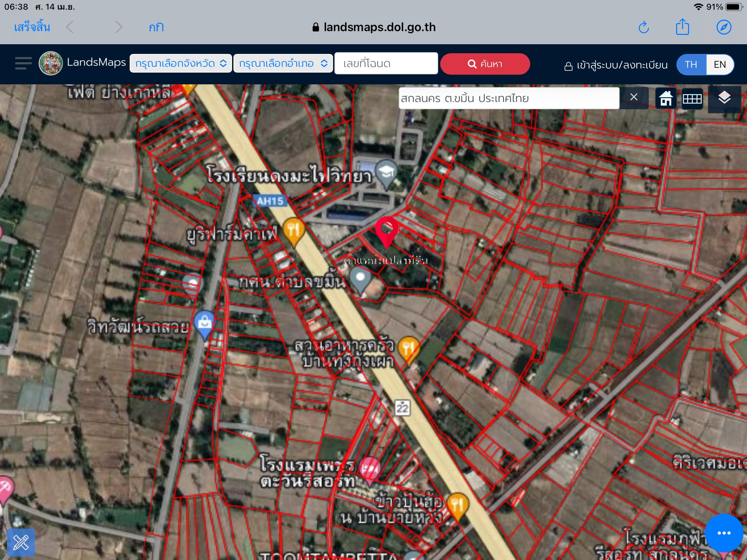Screen dimensions: 747x560
Task: Click the shopping marker for วิทวัฒน์รถสวย
Action: point(205,325)
